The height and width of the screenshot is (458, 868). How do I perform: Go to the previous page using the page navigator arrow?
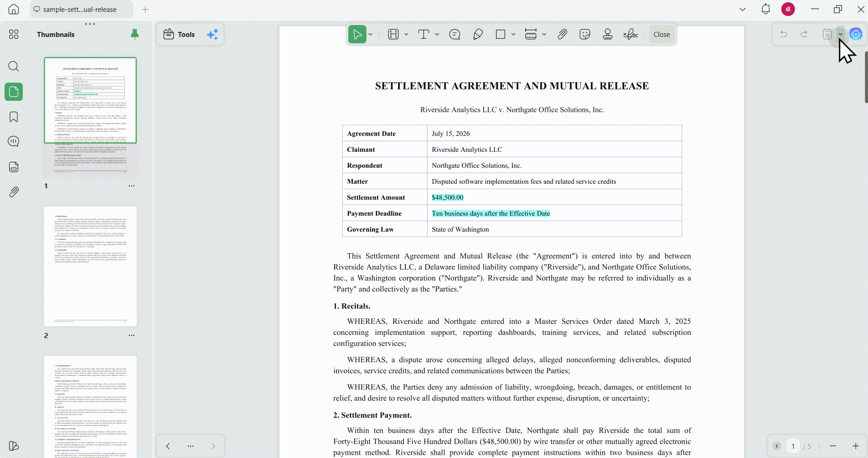pos(777,446)
